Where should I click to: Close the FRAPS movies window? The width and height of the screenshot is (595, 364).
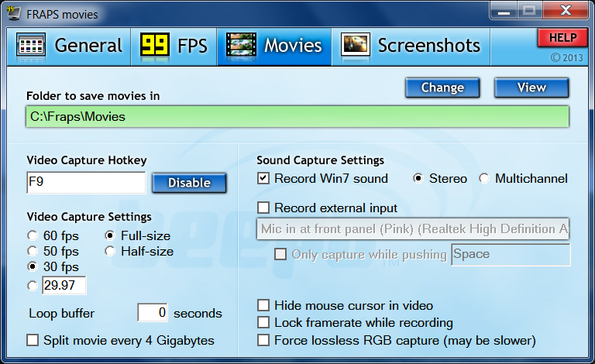pyautogui.click(x=566, y=10)
